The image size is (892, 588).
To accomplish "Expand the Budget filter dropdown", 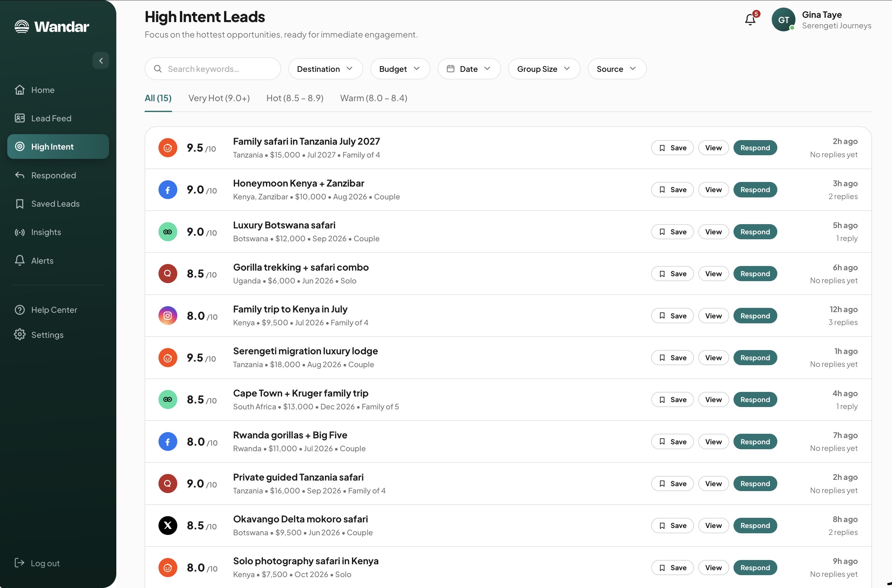I will pyautogui.click(x=400, y=69).
